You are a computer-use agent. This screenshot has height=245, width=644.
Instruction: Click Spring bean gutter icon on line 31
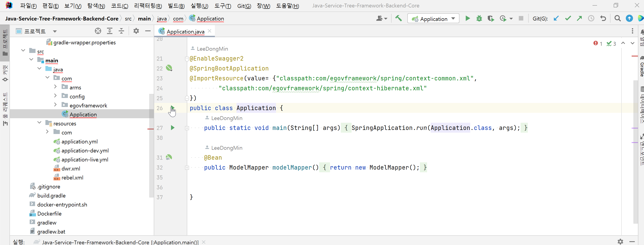coord(169,157)
